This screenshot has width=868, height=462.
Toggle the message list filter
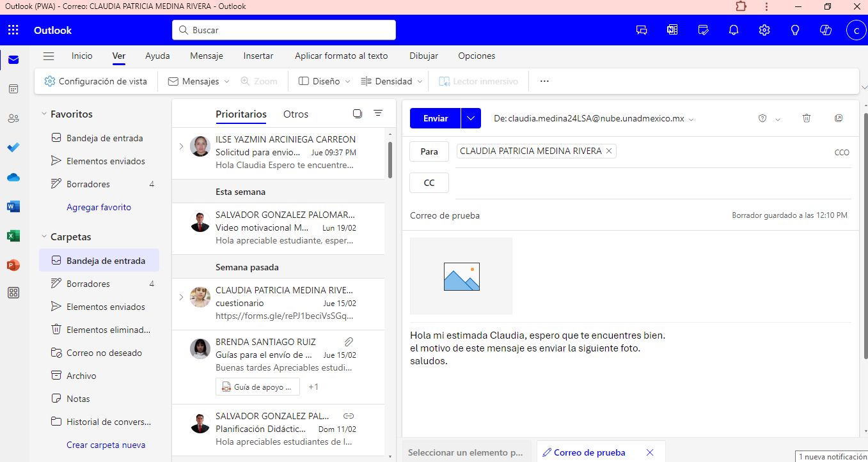pyautogui.click(x=378, y=112)
